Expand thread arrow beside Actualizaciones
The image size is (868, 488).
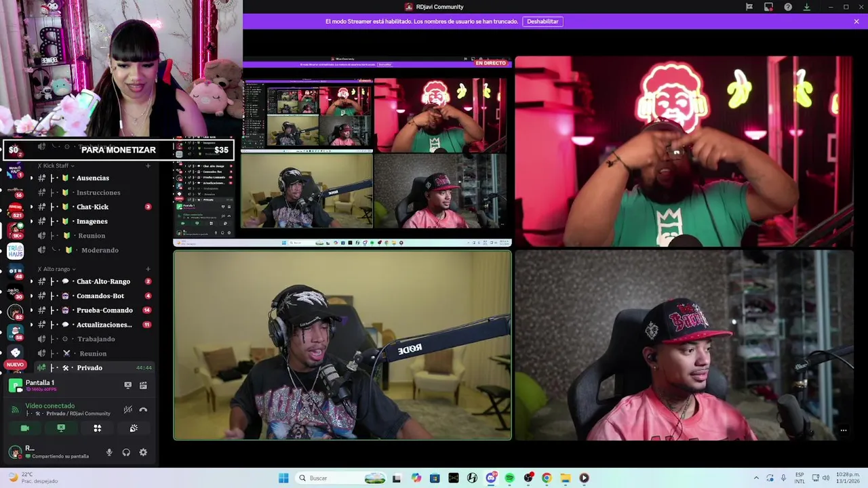click(31, 325)
